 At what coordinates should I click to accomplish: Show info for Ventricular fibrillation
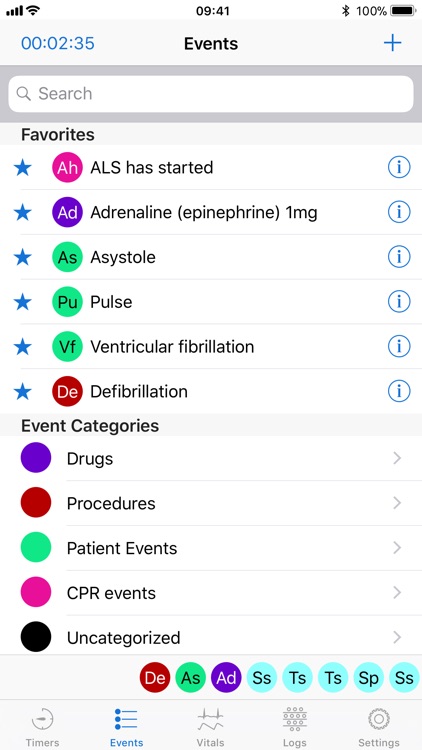(399, 347)
